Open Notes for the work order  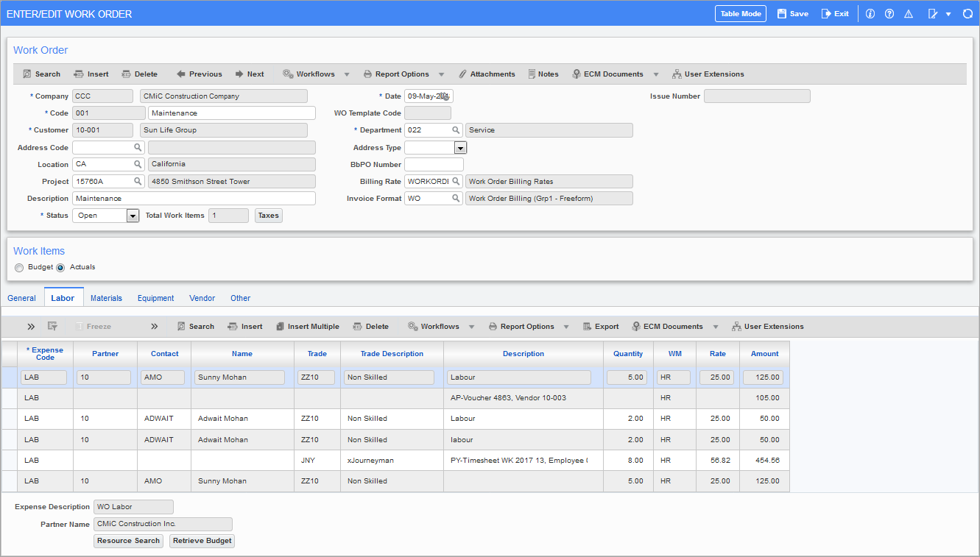[543, 74]
